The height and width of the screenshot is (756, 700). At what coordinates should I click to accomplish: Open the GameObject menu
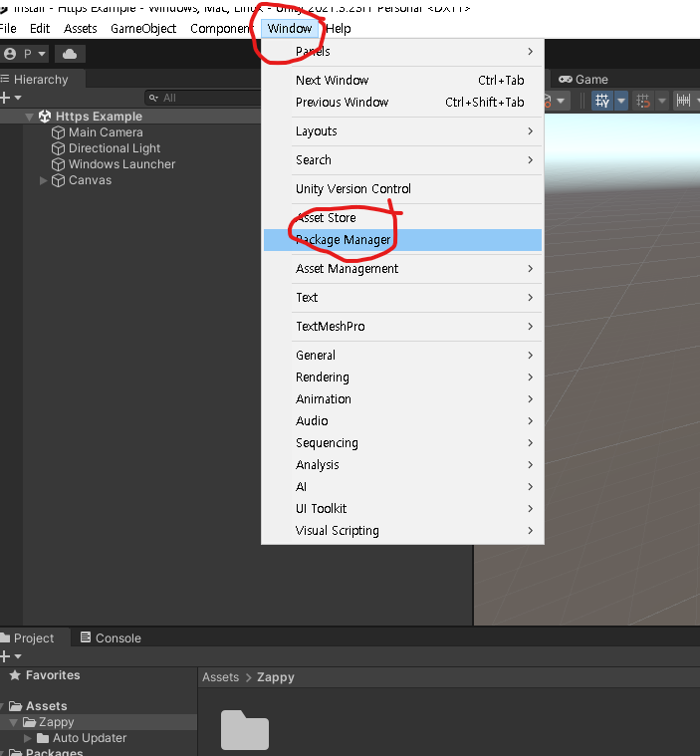pos(143,29)
